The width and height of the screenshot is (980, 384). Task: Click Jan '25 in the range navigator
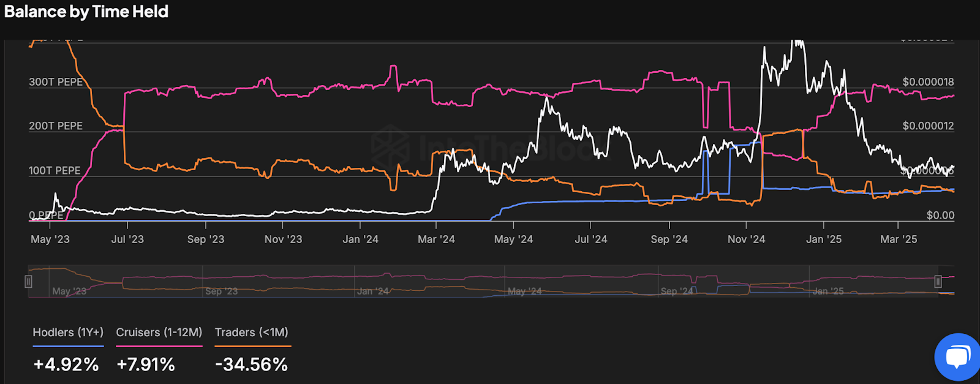(828, 292)
